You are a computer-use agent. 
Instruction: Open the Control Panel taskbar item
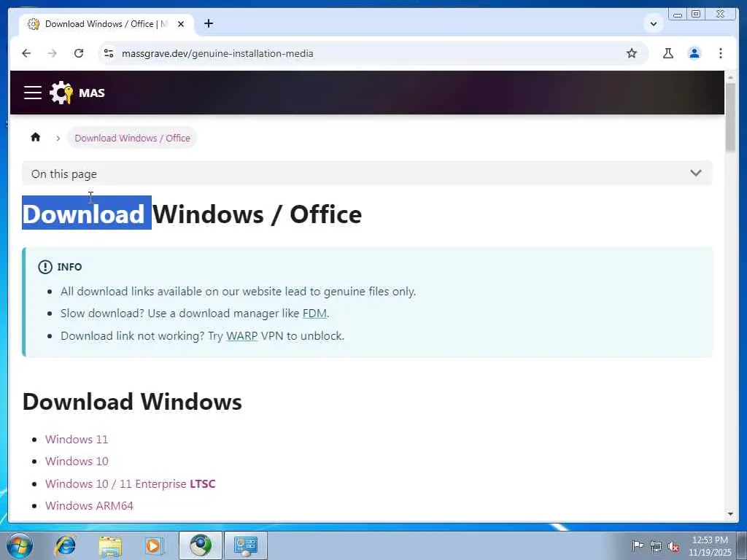pyautogui.click(x=246, y=545)
